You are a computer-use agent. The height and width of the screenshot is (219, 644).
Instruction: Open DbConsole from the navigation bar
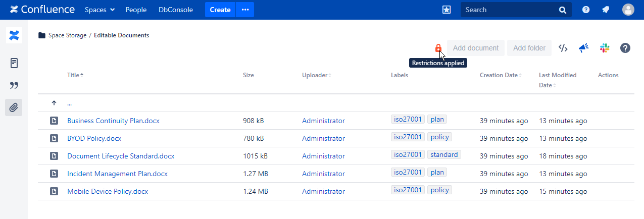coord(176,10)
